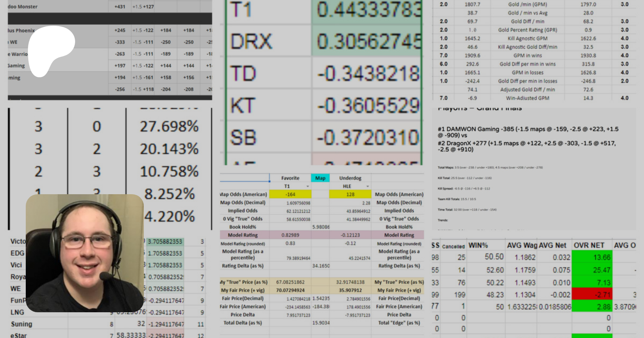Click the 27.698% probability cell
Screen dimensions: 644x338
[169, 127]
